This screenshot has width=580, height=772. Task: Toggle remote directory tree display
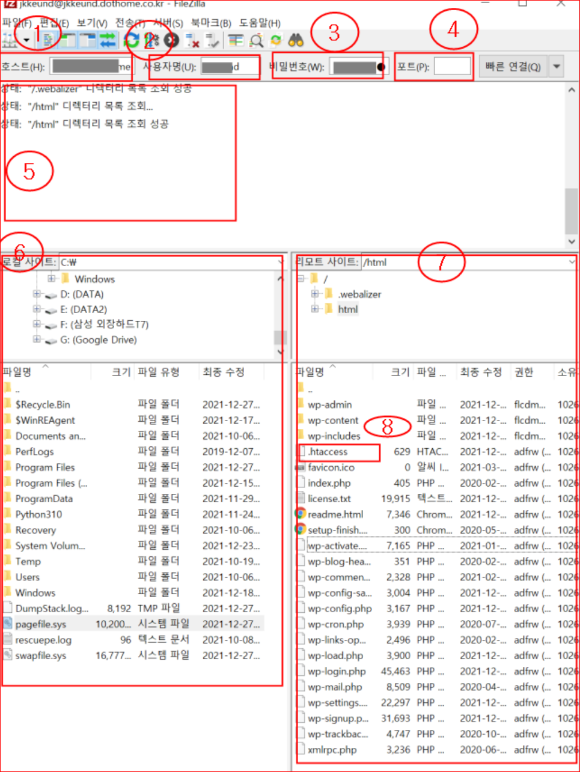click(x=88, y=40)
